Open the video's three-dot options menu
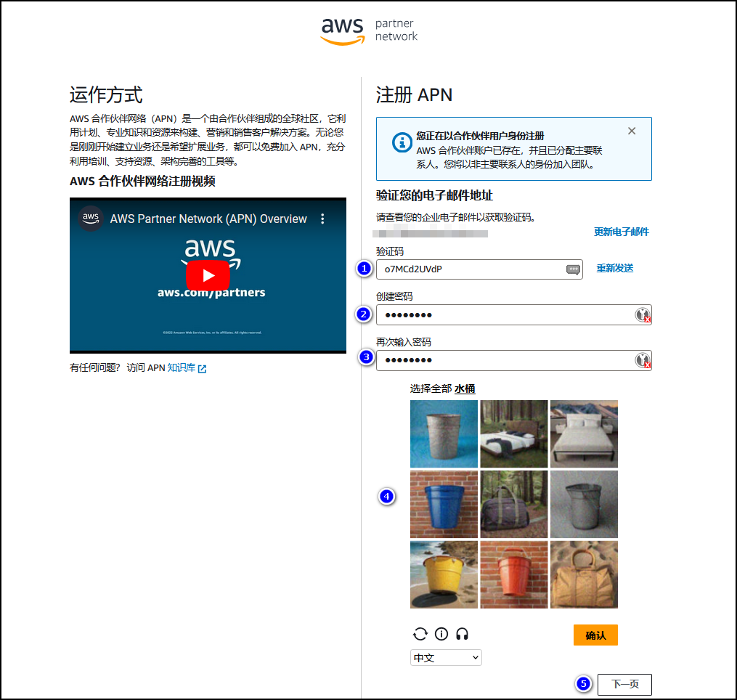Image resolution: width=737 pixels, height=700 pixels. tap(322, 219)
